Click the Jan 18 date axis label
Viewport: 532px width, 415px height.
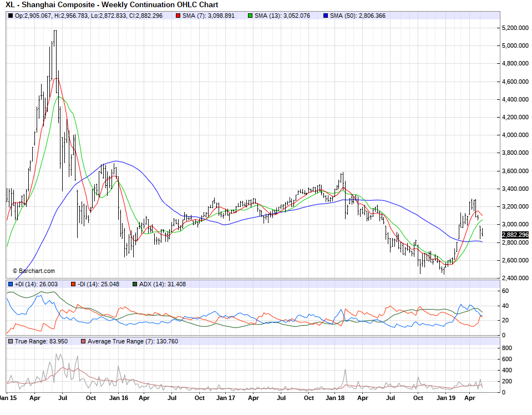pyautogui.click(x=335, y=398)
